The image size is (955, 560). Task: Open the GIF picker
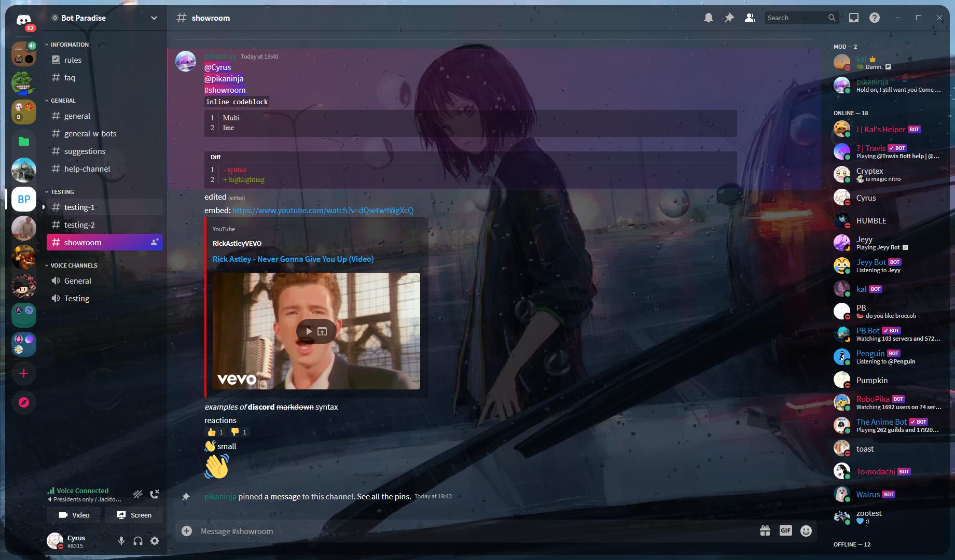point(785,531)
